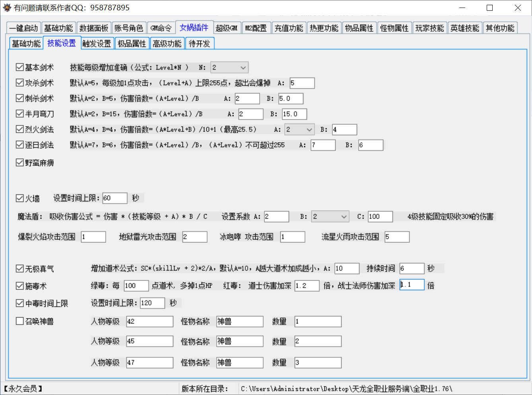
Task: Click the 冰咆哮 攻击范围 field
Action: [x=293, y=237]
